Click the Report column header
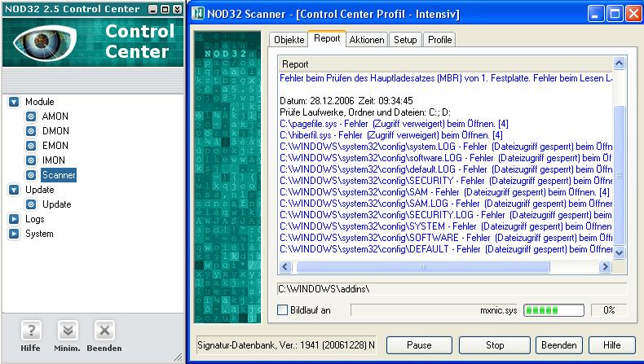The width and height of the screenshot is (644, 364). (x=445, y=64)
